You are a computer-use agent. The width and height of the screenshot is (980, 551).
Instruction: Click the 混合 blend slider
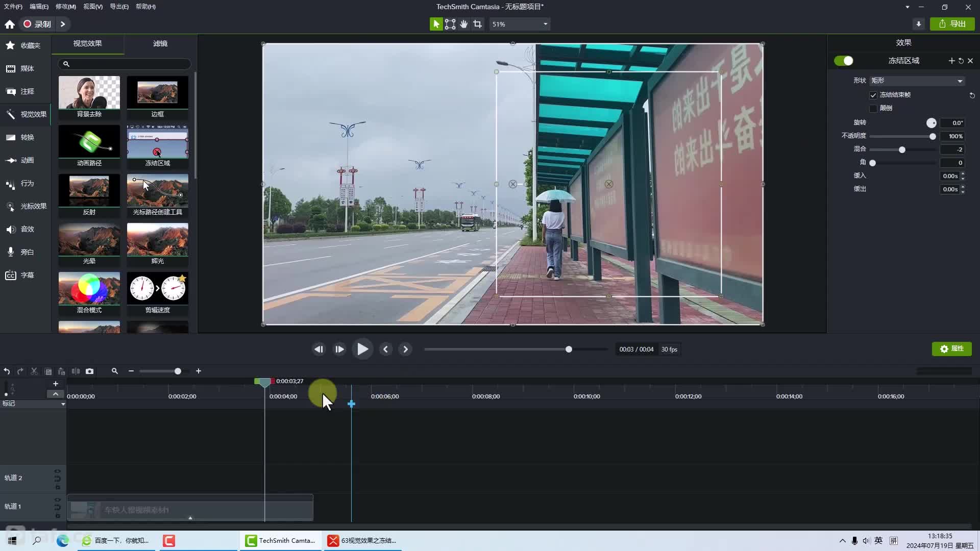tap(902, 149)
